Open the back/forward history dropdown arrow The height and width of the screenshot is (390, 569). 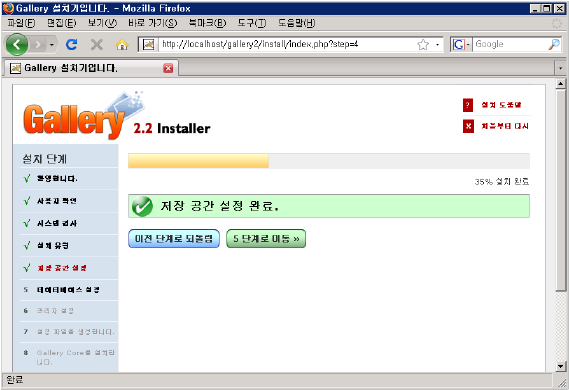(x=52, y=45)
